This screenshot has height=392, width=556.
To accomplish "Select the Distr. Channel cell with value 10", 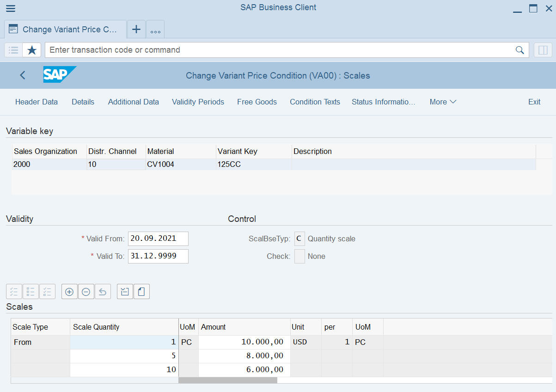I will coord(116,164).
